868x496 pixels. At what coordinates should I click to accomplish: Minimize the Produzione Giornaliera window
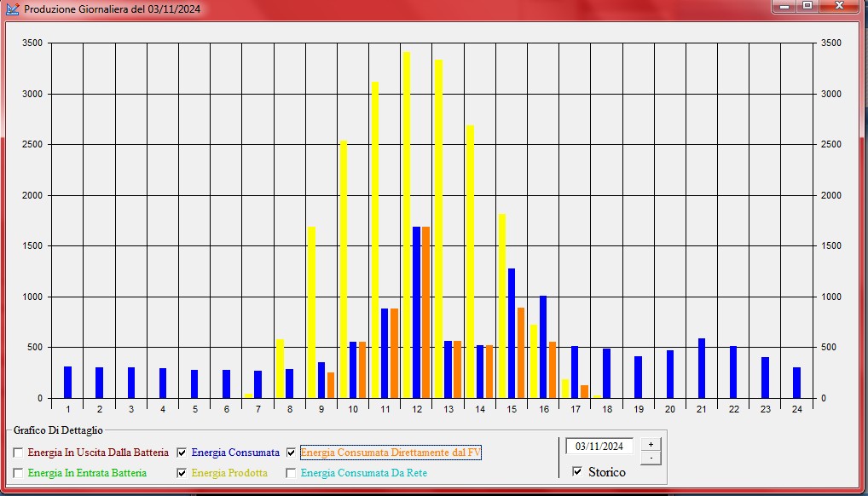pos(783,6)
